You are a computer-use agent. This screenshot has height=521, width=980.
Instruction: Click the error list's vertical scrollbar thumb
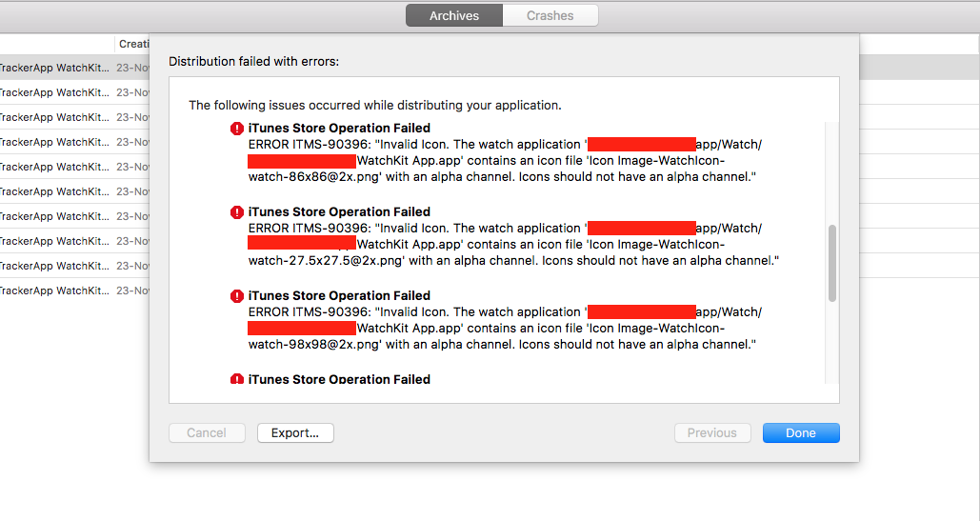pyautogui.click(x=832, y=263)
